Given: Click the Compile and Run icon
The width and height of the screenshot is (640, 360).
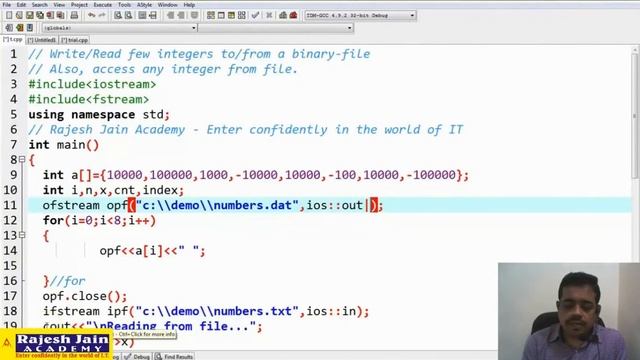Looking at the screenshot, I should point(231,16).
